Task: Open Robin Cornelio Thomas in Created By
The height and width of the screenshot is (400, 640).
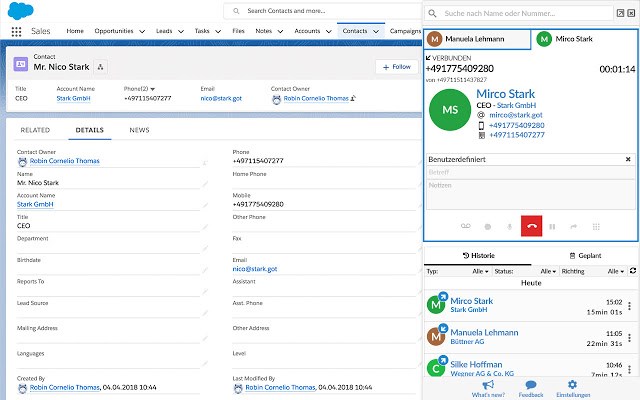Action: [64, 387]
